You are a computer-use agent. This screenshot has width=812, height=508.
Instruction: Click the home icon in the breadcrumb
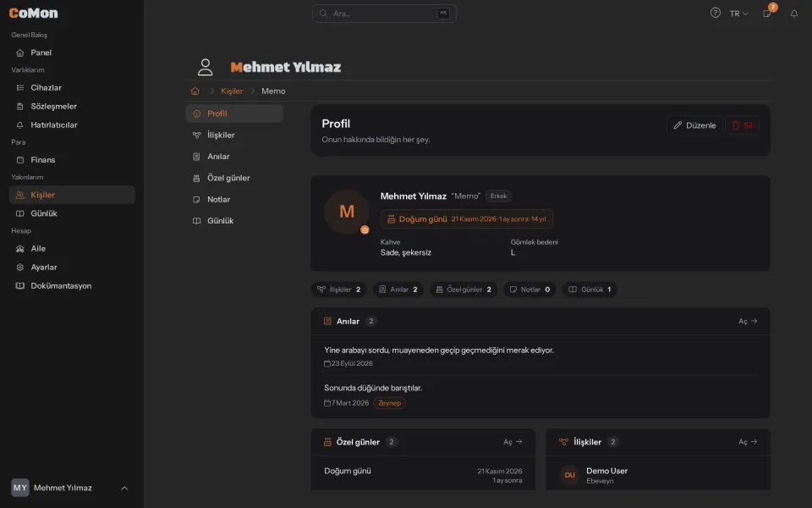[195, 91]
